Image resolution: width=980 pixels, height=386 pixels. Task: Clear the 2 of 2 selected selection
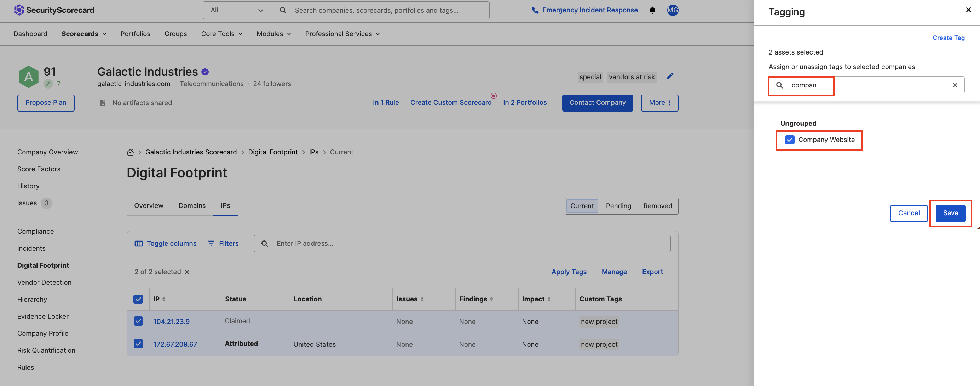[x=187, y=272]
